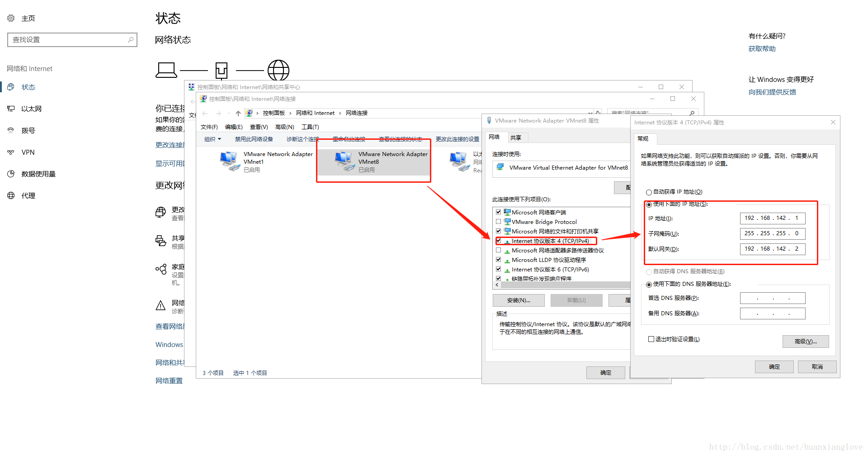Click the laptop icon in network diagram
Screen dimensions: 868x456
[x=166, y=70]
